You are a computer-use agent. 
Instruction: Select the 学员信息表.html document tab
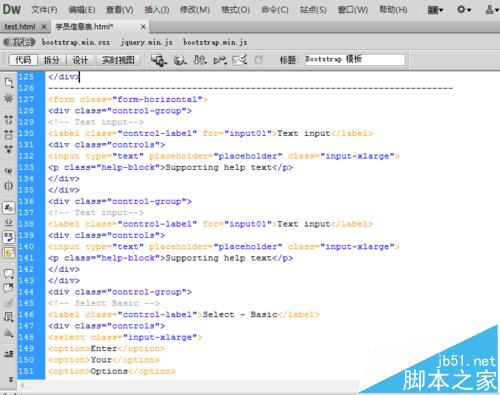84,26
